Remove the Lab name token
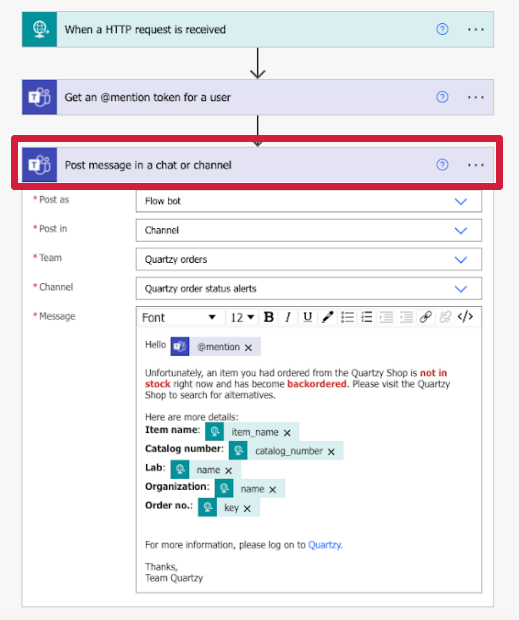Viewport: 519px width, 620px height. pos(228,471)
